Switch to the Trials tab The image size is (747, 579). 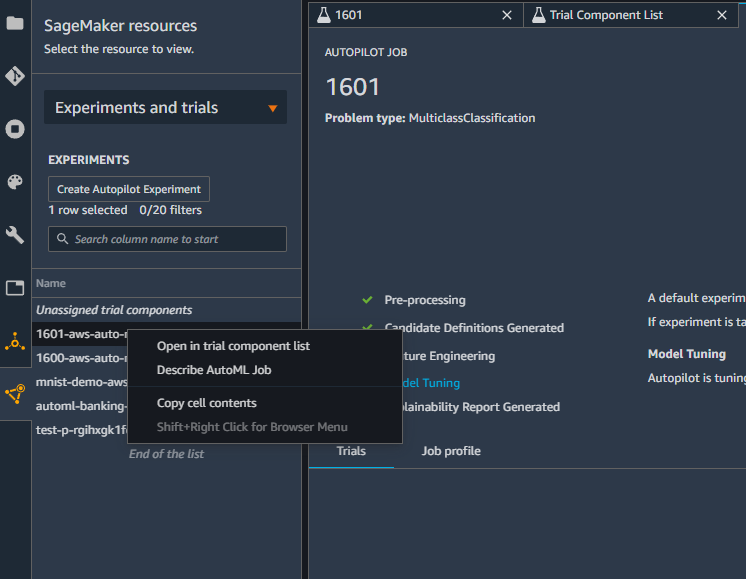(351, 451)
